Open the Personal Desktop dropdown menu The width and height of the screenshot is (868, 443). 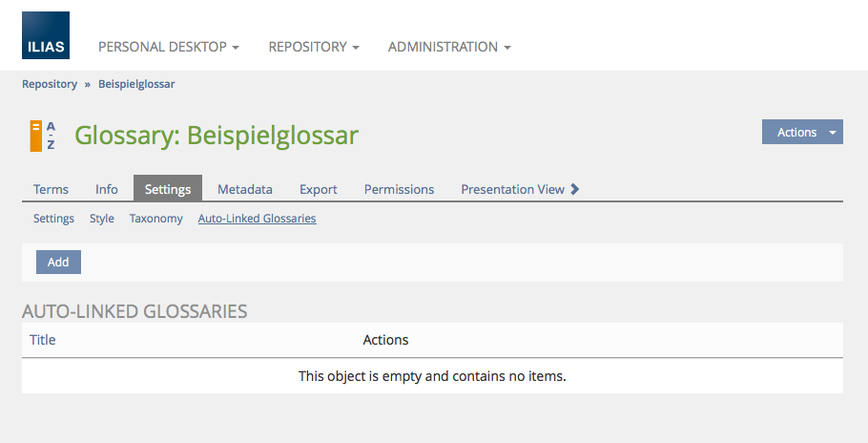(168, 47)
